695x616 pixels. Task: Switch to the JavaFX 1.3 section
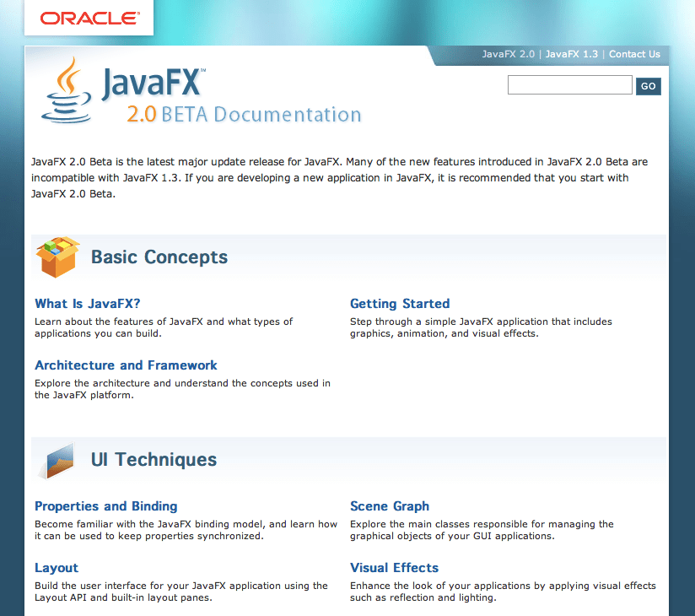click(x=571, y=54)
